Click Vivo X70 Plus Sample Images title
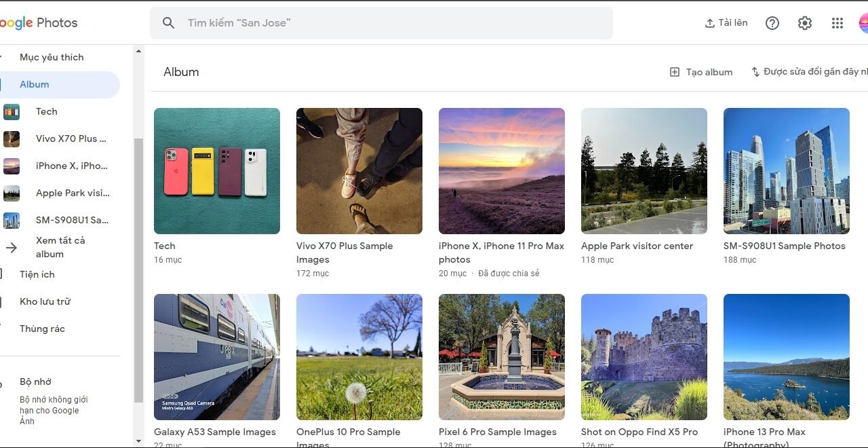This screenshot has width=868, height=448. tap(344, 253)
